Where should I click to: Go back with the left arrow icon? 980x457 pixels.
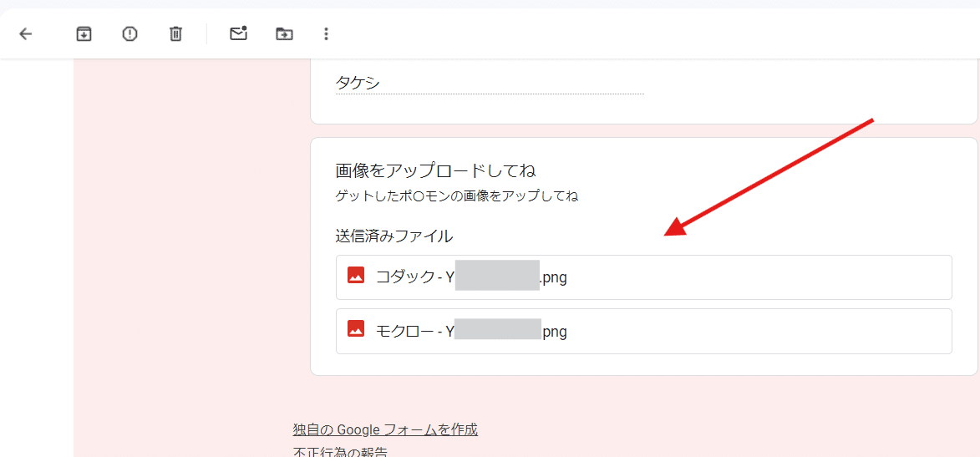pos(26,33)
